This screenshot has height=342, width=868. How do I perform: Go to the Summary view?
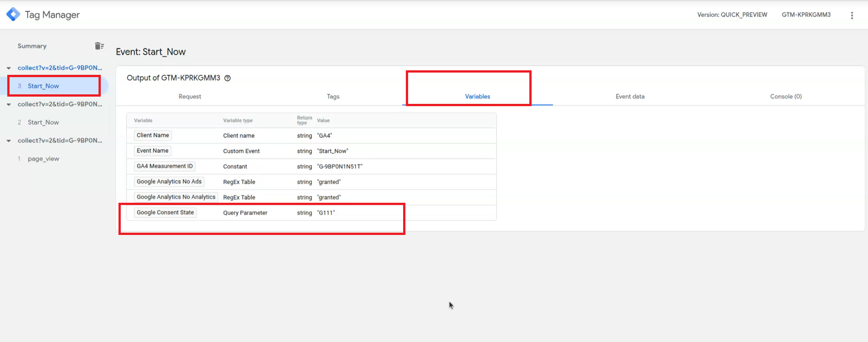[x=32, y=46]
